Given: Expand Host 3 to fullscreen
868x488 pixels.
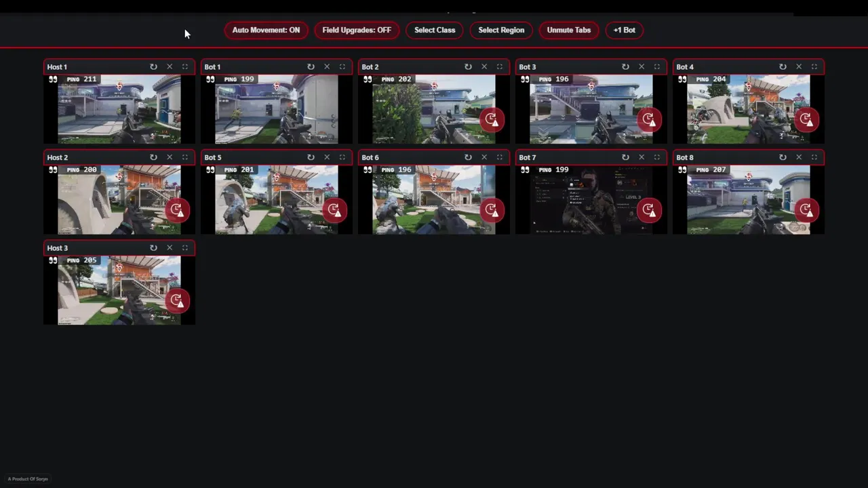Looking at the screenshot, I should (x=185, y=248).
